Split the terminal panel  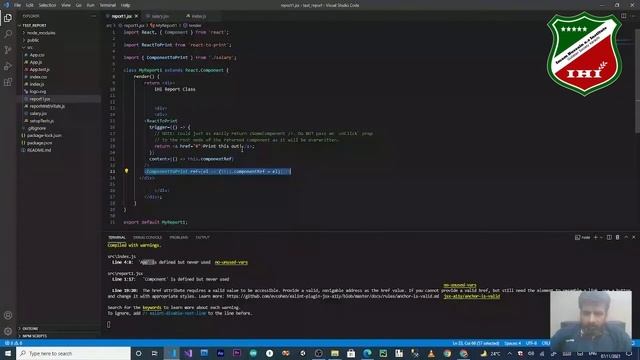pos(609,237)
